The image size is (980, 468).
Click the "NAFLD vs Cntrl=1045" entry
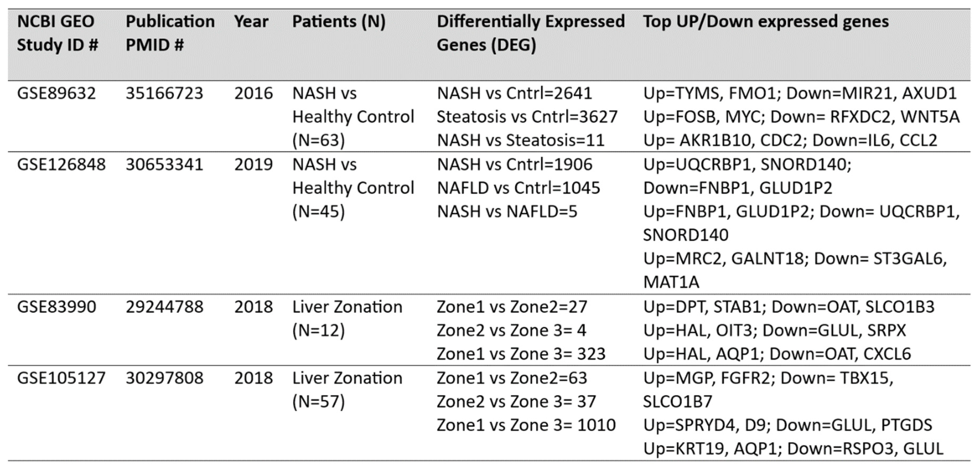[518, 188]
